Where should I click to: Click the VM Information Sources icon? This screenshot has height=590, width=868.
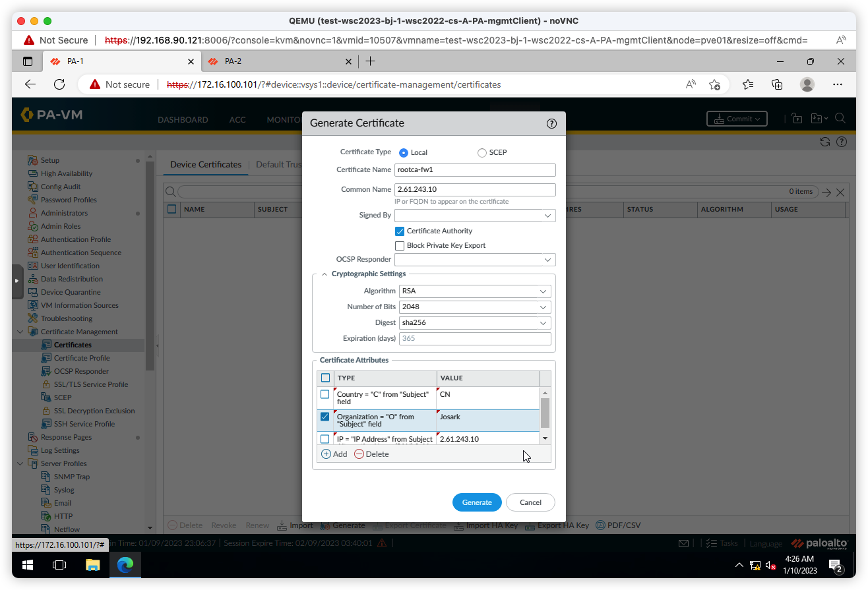(33, 305)
